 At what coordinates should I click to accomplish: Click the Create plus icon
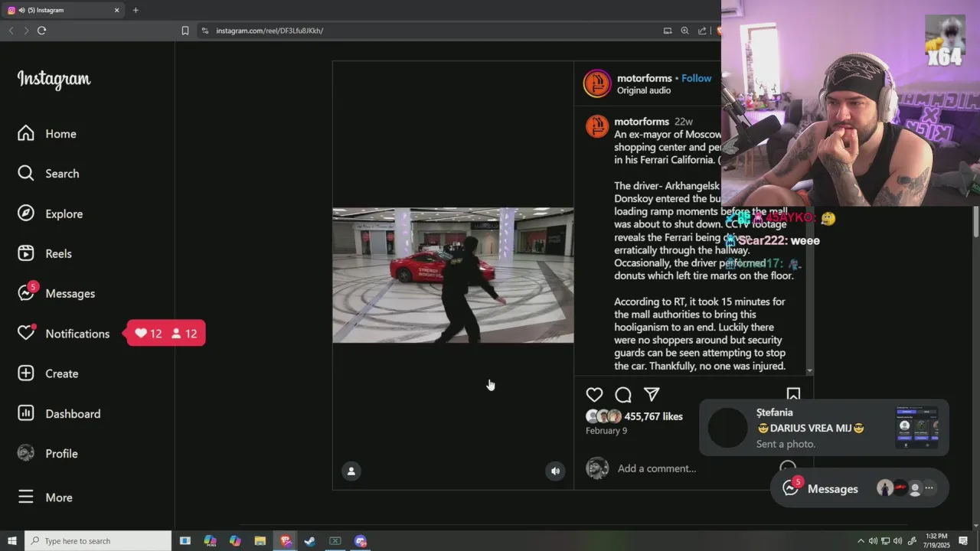click(26, 373)
